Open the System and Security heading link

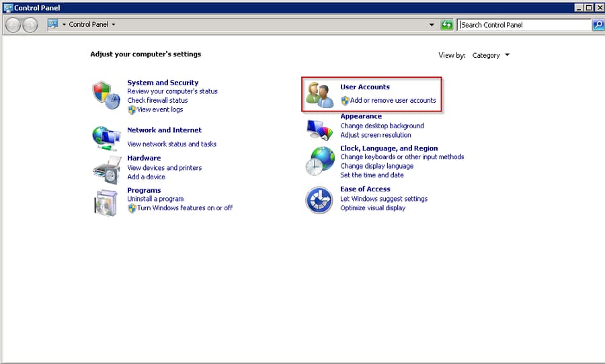[x=163, y=83]
